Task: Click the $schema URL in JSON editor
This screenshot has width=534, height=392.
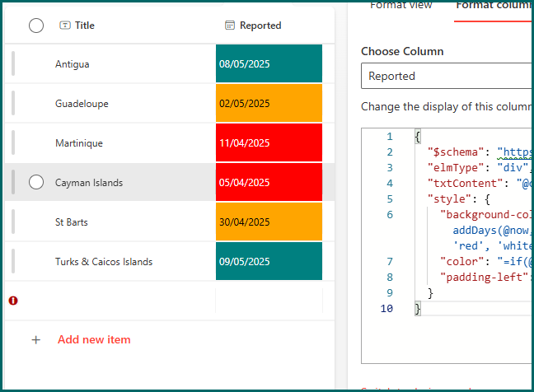Action: click(x=514, y=152)
